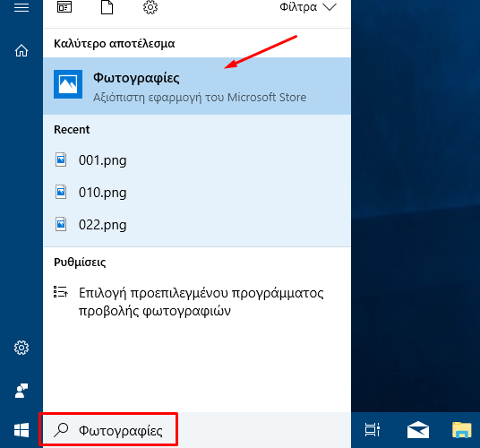Click the Home icon in sidebar

point(21,50)
